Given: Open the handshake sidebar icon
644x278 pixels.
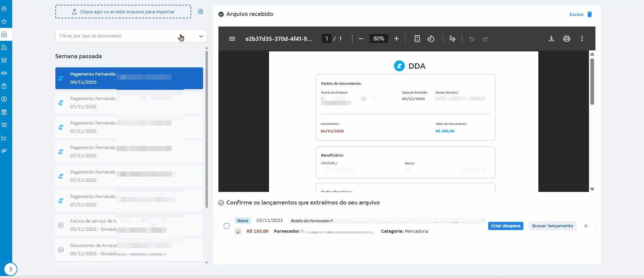Looking at the screenshot, I should [4, 73].
